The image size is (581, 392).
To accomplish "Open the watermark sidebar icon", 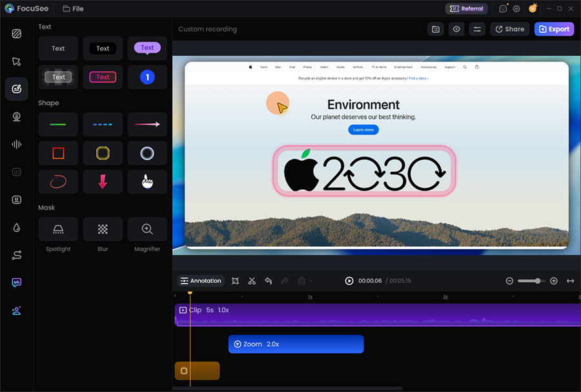I will (x=17, y=200).
